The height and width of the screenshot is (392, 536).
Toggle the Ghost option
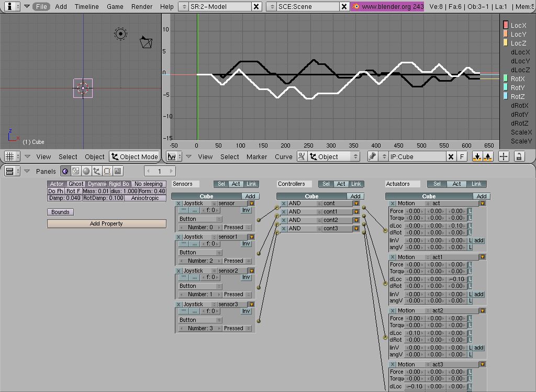point(76,184)
